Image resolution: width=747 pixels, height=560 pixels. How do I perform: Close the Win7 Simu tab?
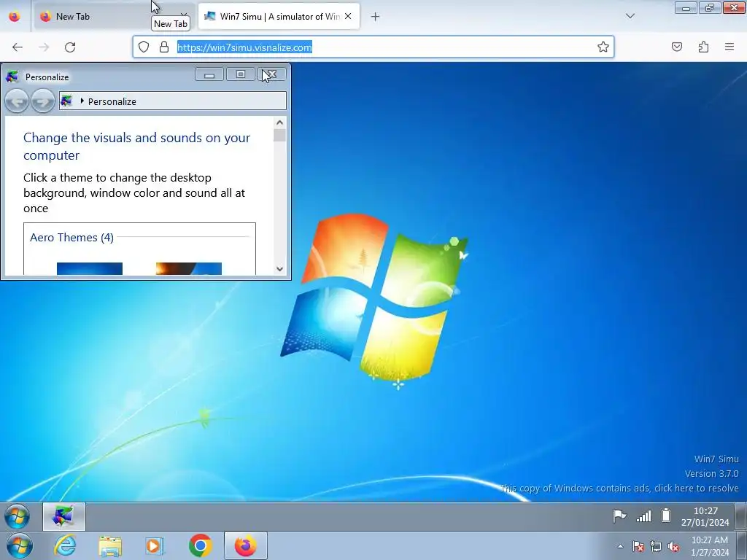(x=348, y=16)
